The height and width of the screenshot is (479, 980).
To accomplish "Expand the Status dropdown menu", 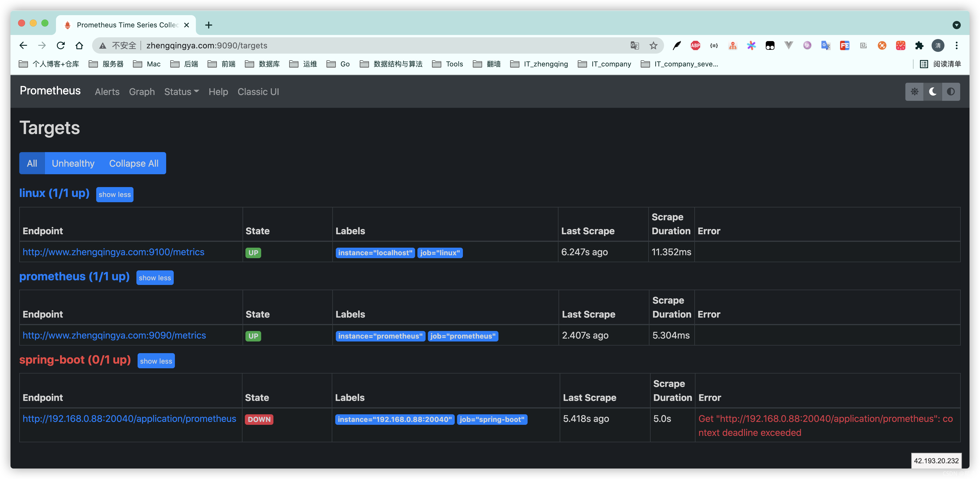I will [x=182, y=91].
